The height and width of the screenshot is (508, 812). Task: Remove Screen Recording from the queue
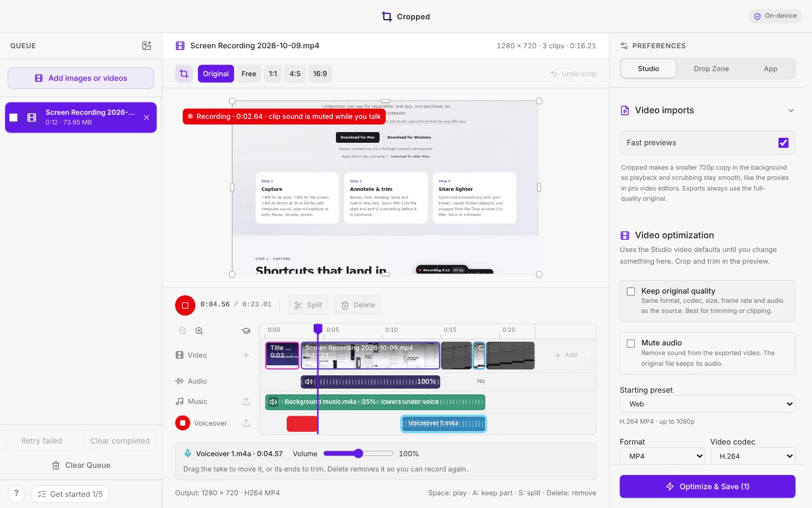coord(147,117)
